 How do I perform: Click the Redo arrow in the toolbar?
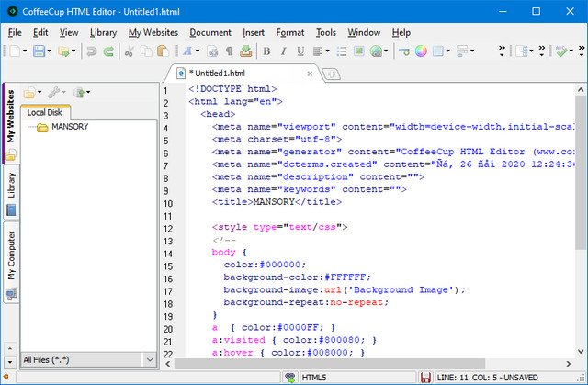coord(108,51)
